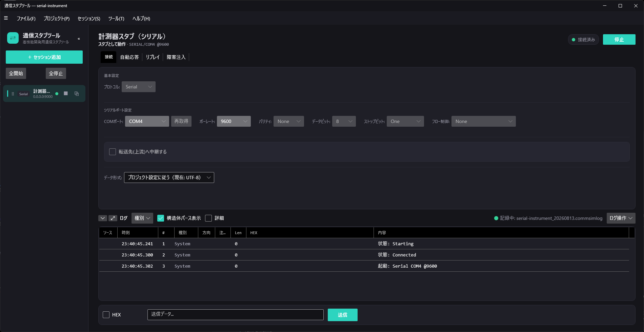Viewport: 644px width, 332px height.
Task: Select log row 起動: Serial COM4 @9600
Action: tap(364, 266)
